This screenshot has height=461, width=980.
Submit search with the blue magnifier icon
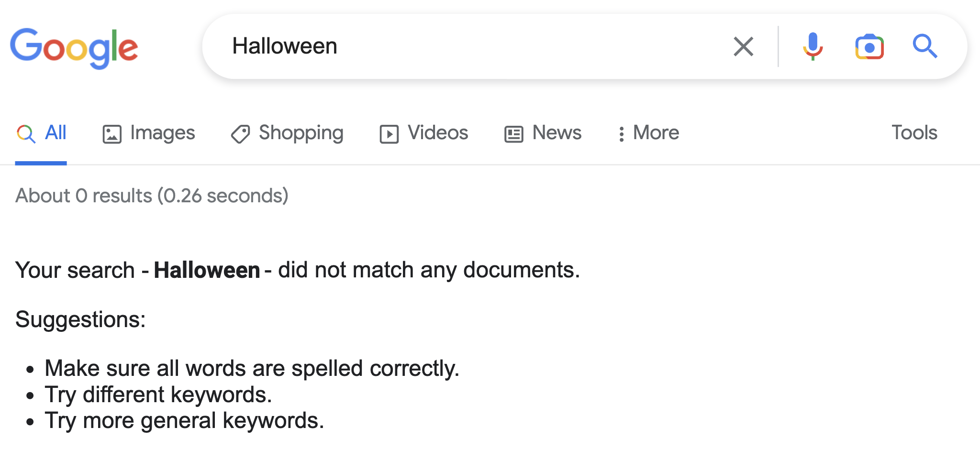coord(924,46)
